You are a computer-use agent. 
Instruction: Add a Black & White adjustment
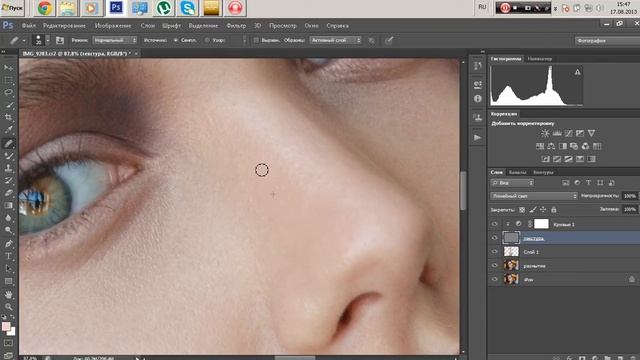[x=562, y=146]
